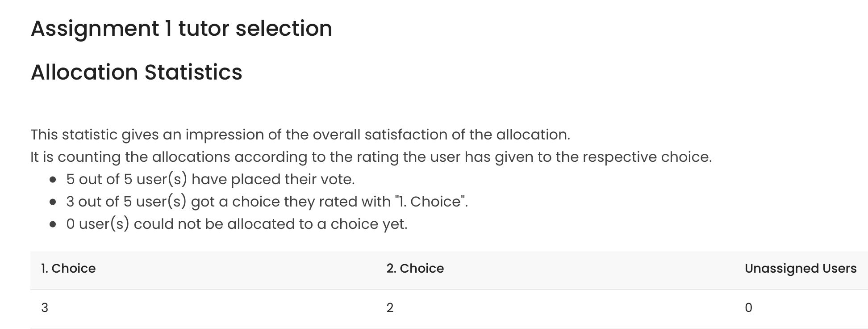Click the "5 out of 5 user(s)" vote line

(210, 179)
